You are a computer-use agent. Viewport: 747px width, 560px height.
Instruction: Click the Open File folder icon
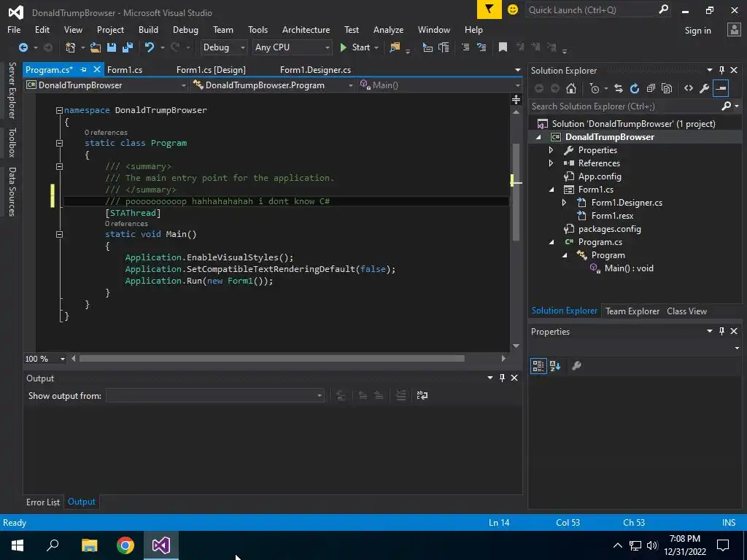coord(96,47)
